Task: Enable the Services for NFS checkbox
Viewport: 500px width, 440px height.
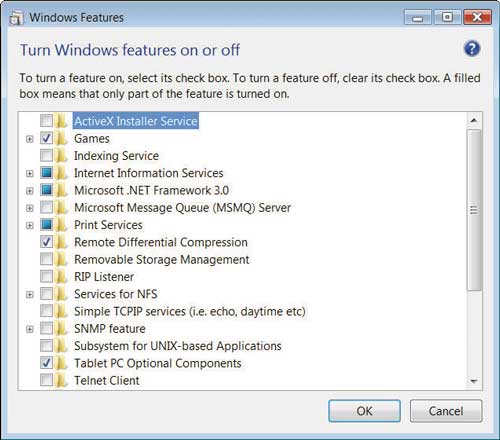Action: click(46, 294)
